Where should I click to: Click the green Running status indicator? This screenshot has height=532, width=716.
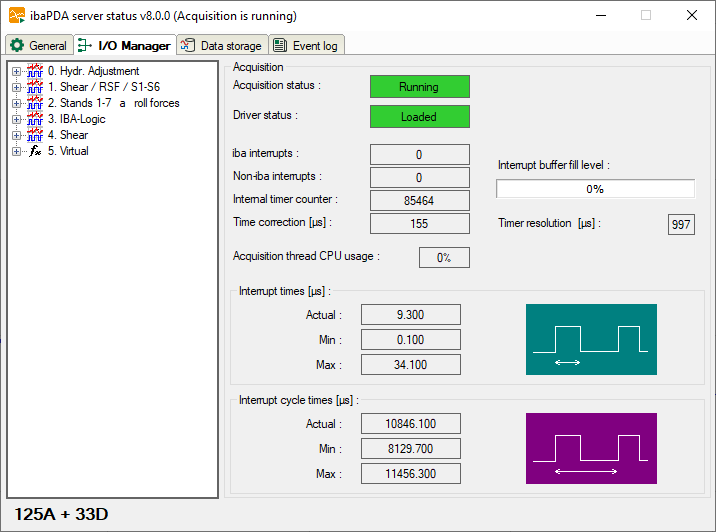point(419,87)
